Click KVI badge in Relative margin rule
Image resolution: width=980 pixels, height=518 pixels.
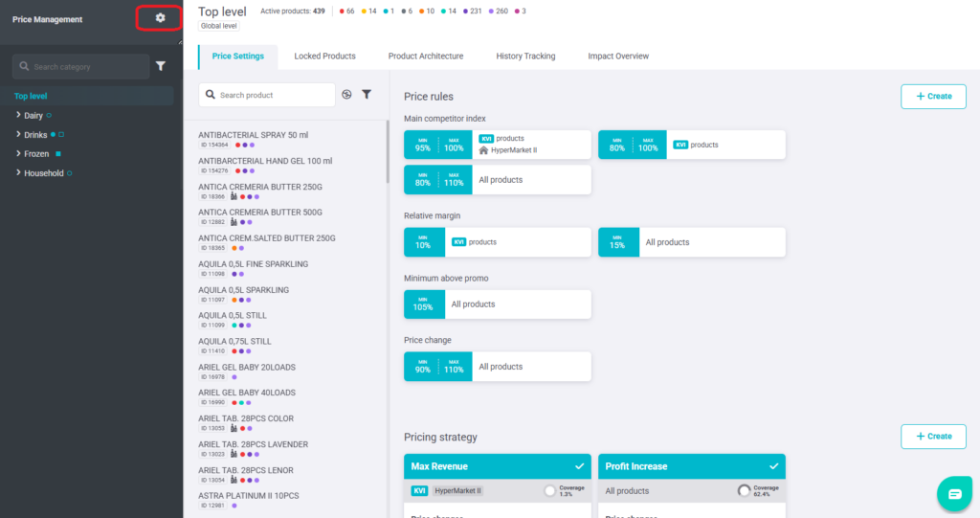click(x=458, y=242)
